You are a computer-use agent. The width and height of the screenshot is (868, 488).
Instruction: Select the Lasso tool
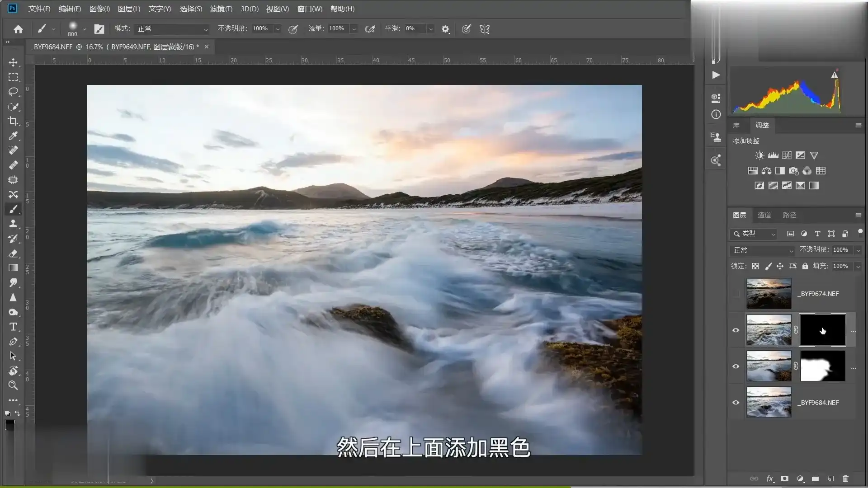coord(13,92)
